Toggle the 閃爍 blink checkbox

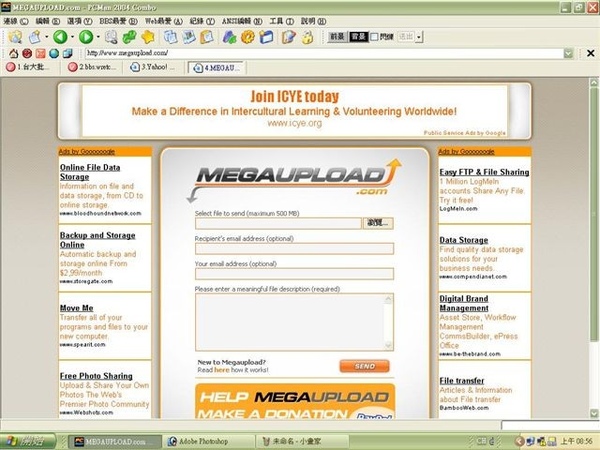[x=374, y=37]
